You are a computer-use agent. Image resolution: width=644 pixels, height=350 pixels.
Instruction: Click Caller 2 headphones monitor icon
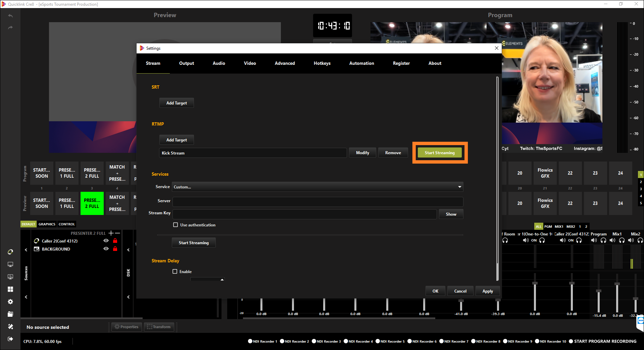579,240
